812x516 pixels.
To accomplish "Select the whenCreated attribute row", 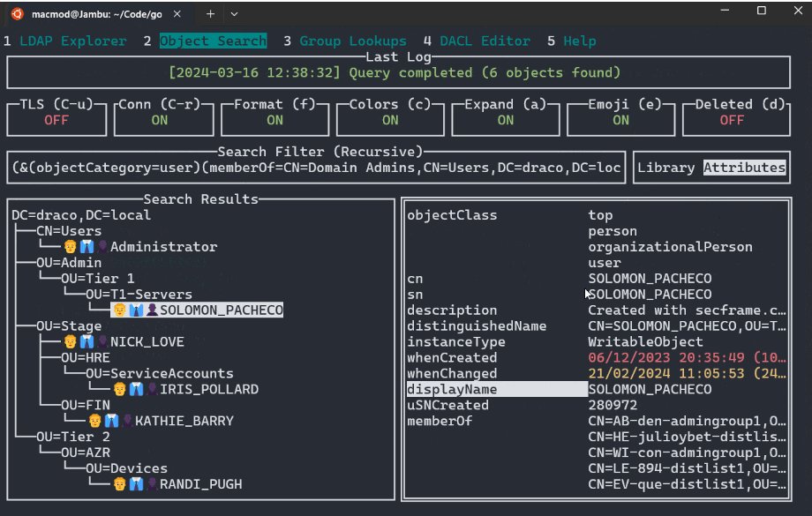I will pos(597,357).
